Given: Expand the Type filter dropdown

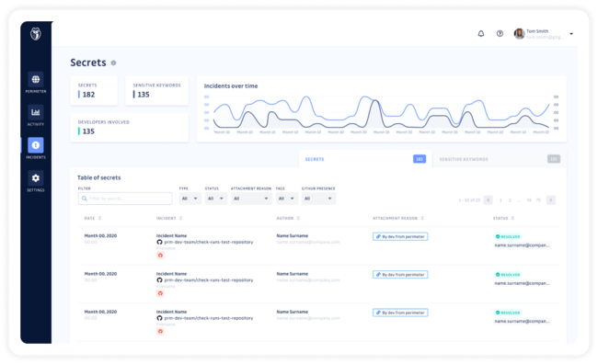Looking at the screenshot, I should (190, 199).
